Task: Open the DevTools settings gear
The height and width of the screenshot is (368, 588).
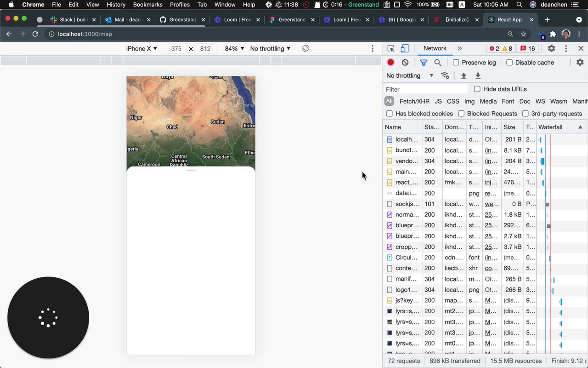Action: (551, 48)
